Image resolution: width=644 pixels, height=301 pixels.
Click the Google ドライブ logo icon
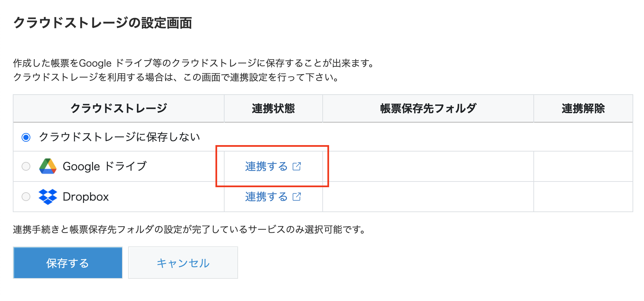(x=48, y=166)
